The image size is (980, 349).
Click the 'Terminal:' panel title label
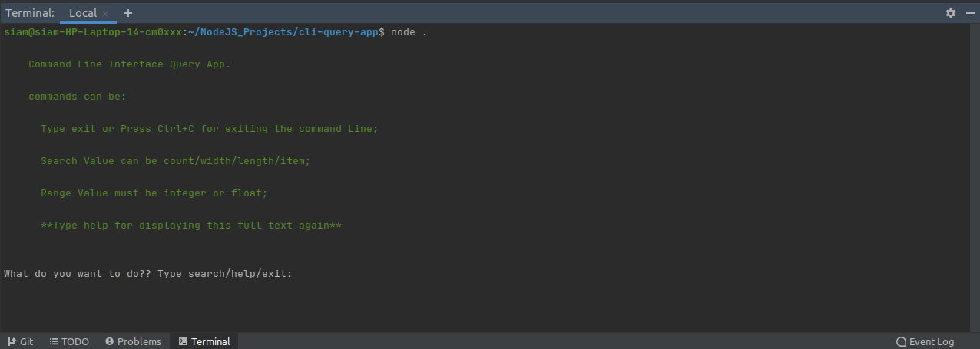click(x=30, y=13)
